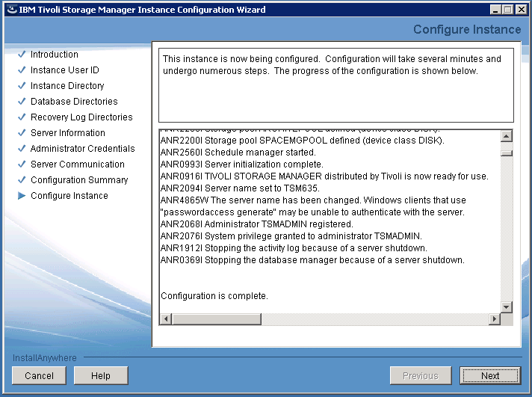This screenshot has width=532, height=397.
Task: Click the instance being configured description text
Action: pos(332,65)
